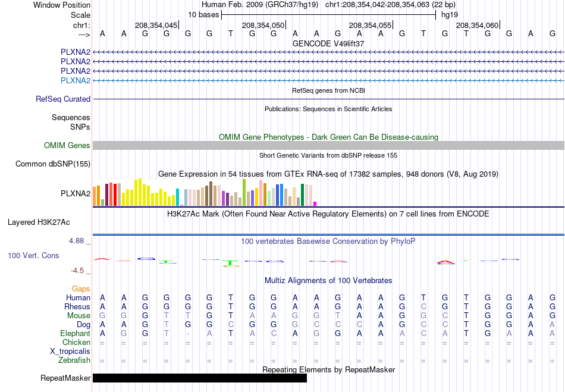Click the green T logo in PhyloP track

[230, 264]
